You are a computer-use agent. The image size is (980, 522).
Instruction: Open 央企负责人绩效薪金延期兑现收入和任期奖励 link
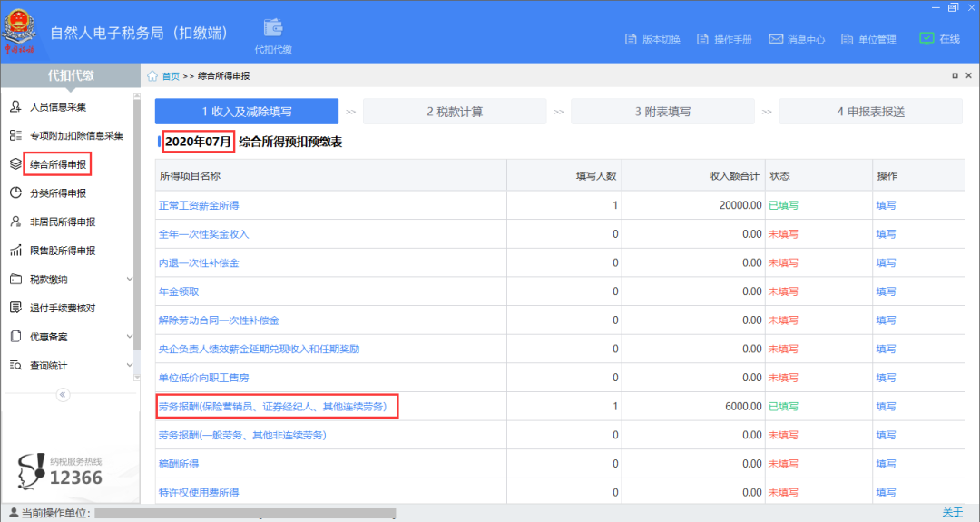point(259,349)
